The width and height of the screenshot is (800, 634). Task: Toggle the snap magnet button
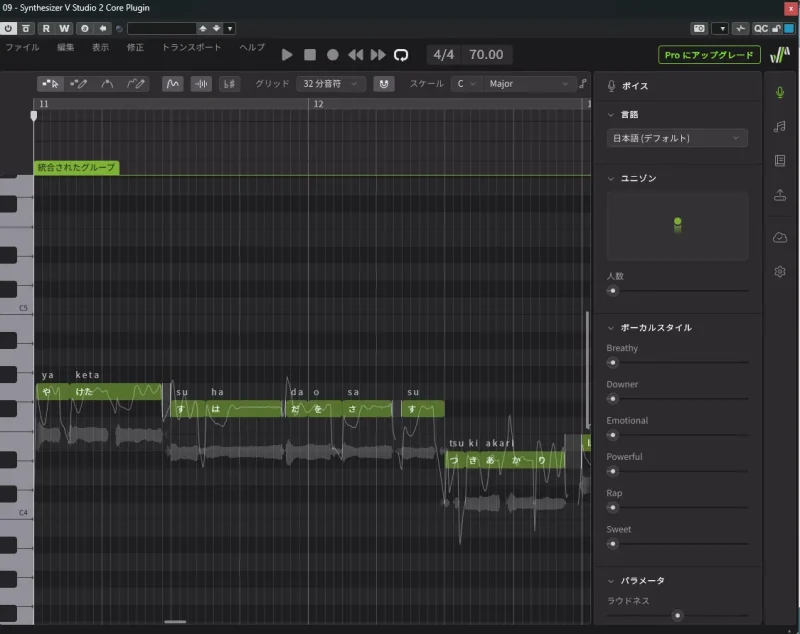pos(384,84)
